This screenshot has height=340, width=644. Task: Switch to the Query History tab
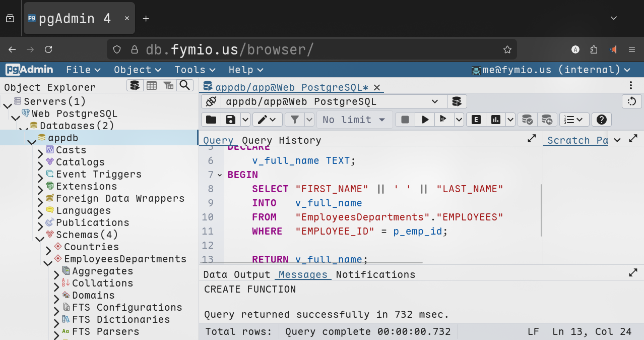tap(281, 140)
